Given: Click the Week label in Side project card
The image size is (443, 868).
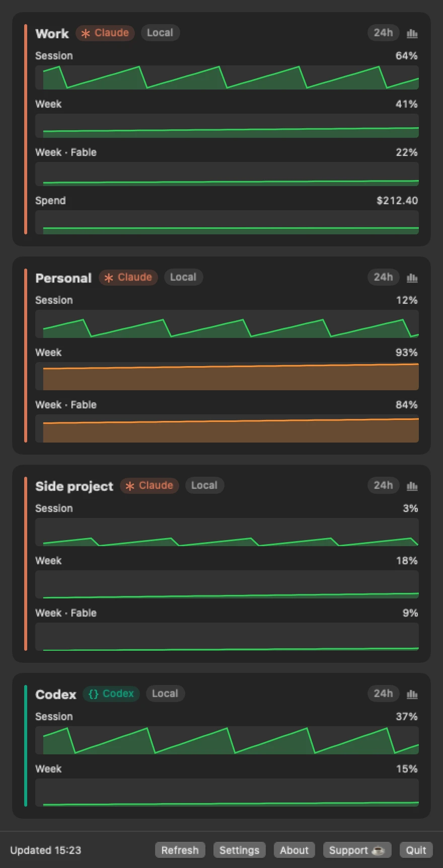Looking at the screenshot, I should point(48,561).
